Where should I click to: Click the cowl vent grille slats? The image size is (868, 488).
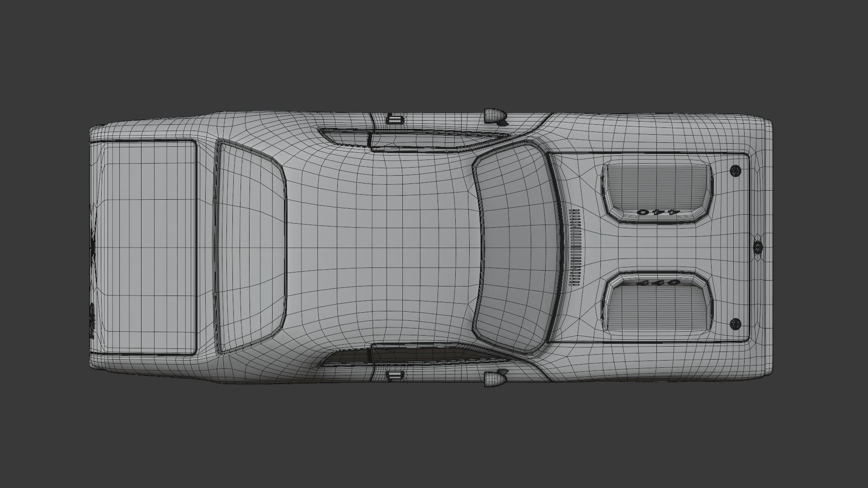click(575, 247)
